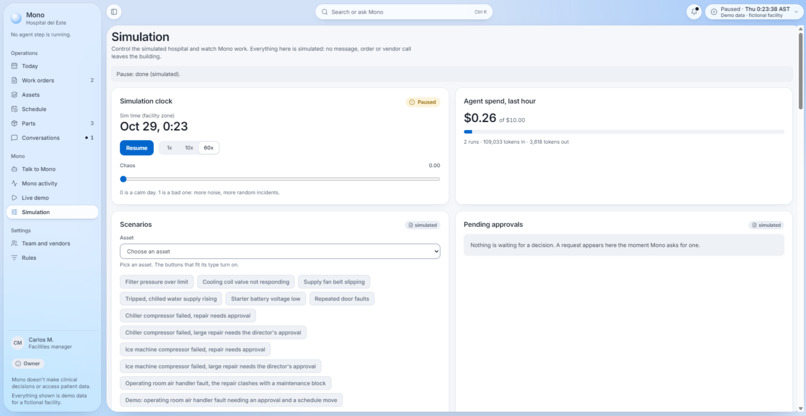Click the $0.26 spend amount
806x416 pixels.
coord(480,118)
